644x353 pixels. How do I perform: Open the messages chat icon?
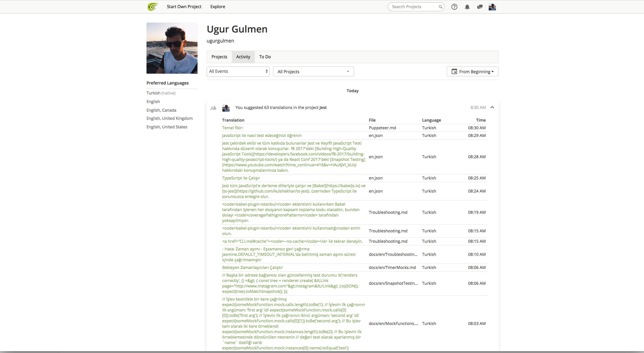coord(479,7)
